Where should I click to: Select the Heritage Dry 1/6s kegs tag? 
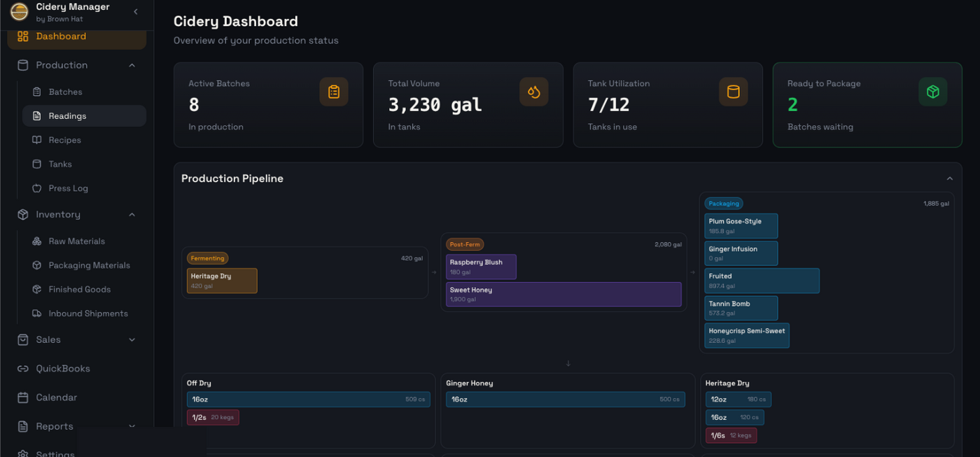pos(731,435)
